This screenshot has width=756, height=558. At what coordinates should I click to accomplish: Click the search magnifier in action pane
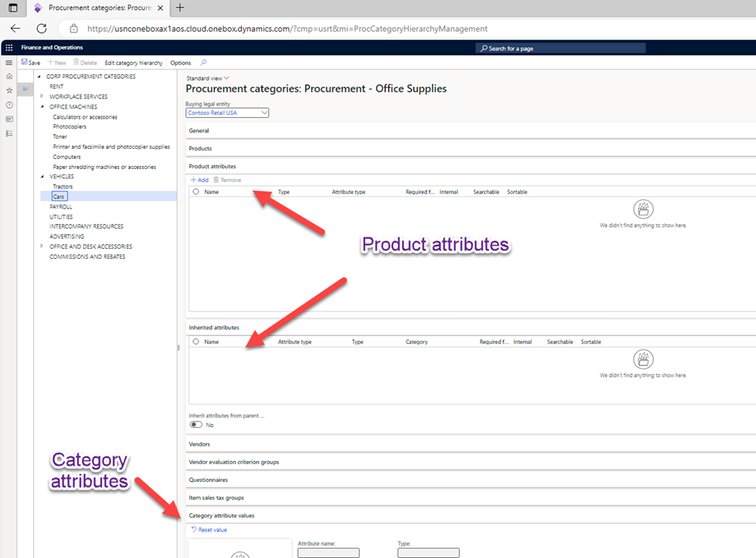coord(204,63)
